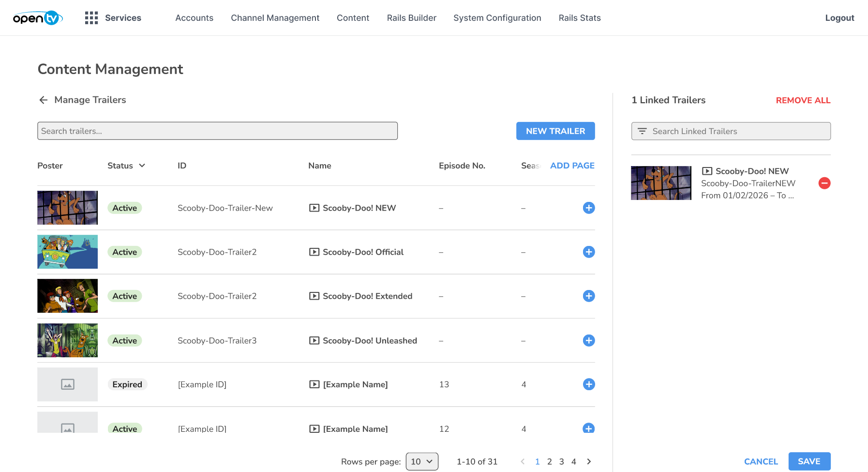Click linked trailer Scooby-Doo poster thumbnail

coord(661,183)
